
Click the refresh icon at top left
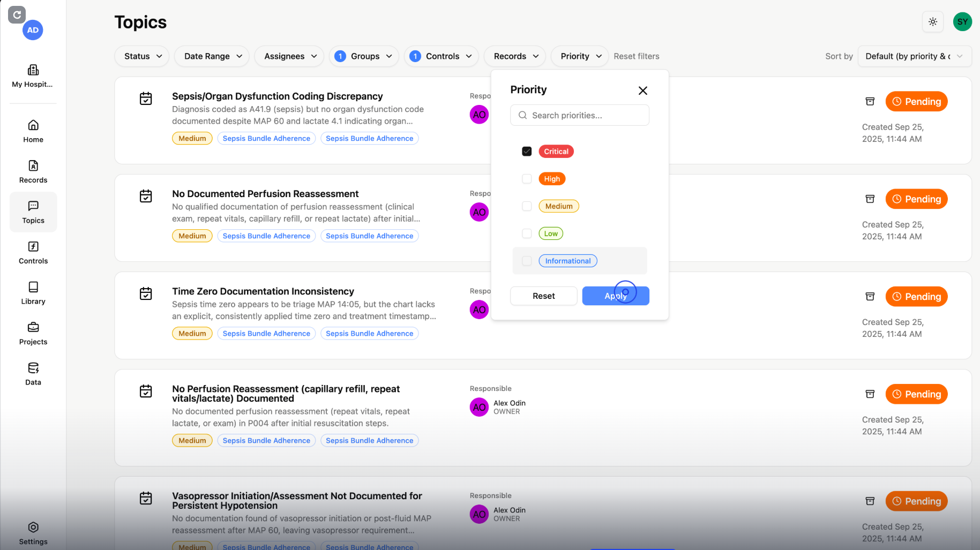[x=17, y=14]
